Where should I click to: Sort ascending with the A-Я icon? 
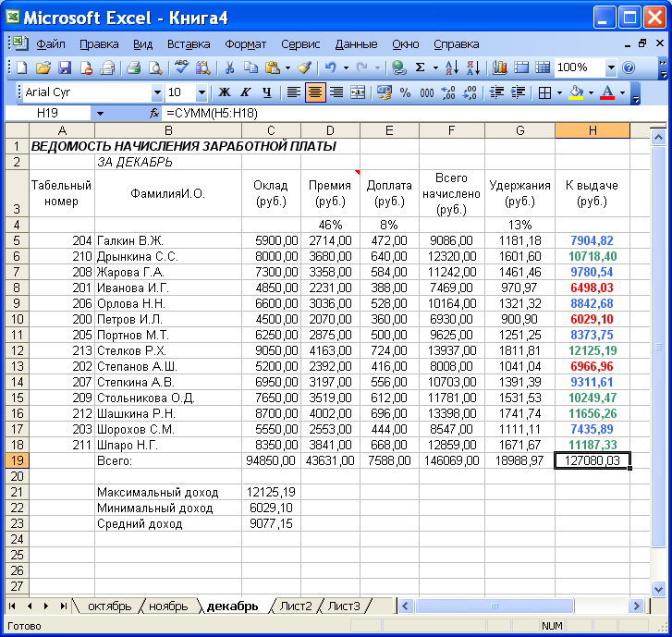point(452,67)
